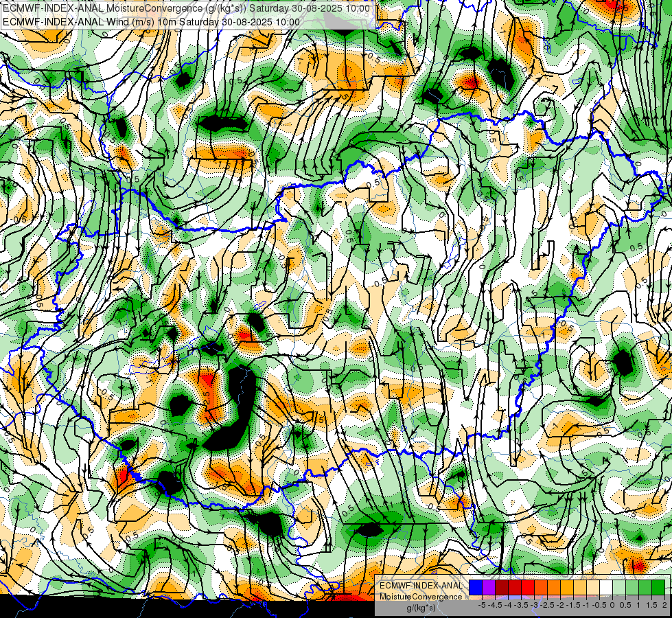The image size is (672, 618).
Task: Click the white legend swatch
Action: [606, 588]
